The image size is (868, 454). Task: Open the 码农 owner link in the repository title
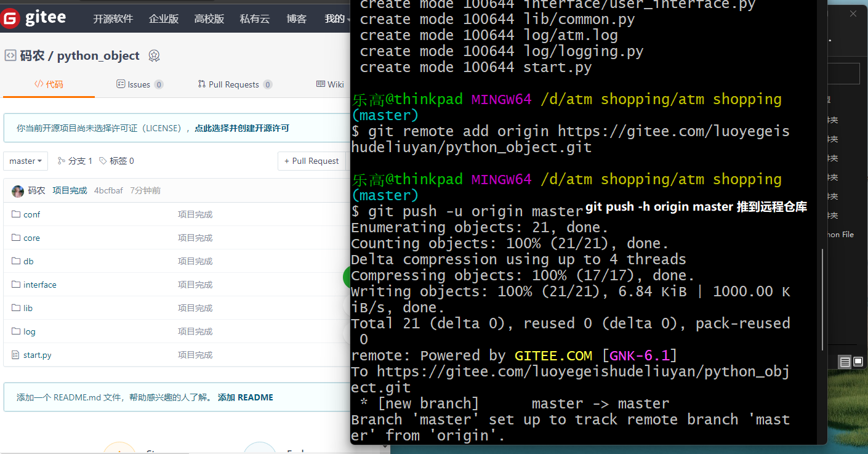33,55
